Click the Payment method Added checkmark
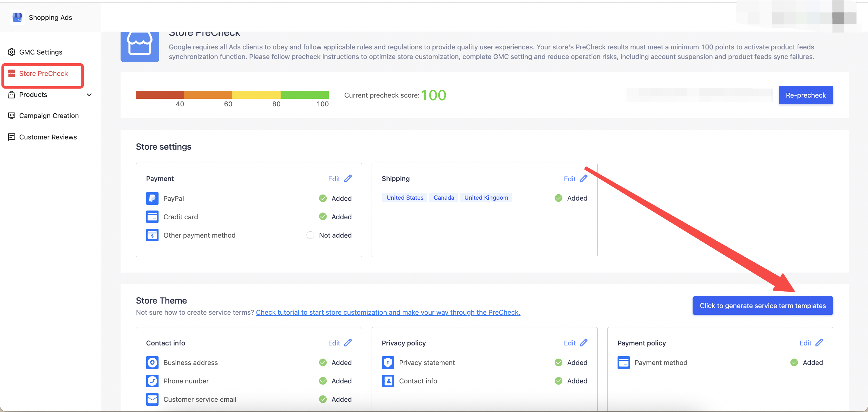The width and height of the screenshot is (868, 412). tap(794, 363)
